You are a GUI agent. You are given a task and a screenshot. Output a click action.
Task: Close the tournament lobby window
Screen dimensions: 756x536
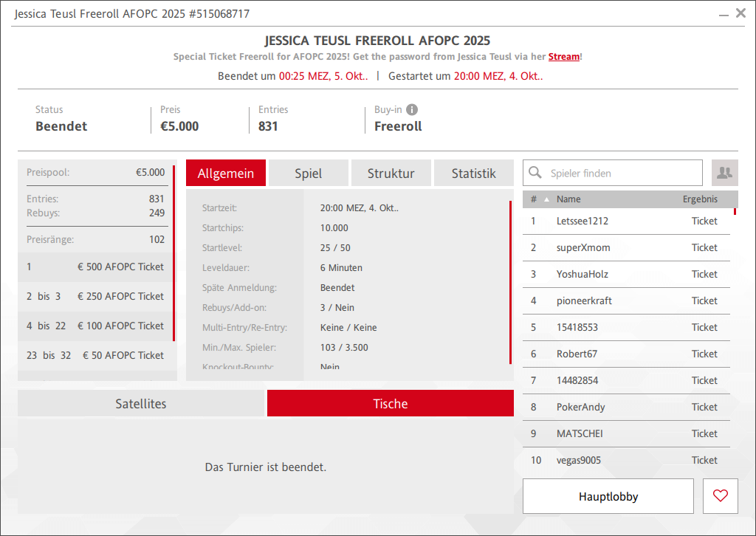[x=740, y=13]
